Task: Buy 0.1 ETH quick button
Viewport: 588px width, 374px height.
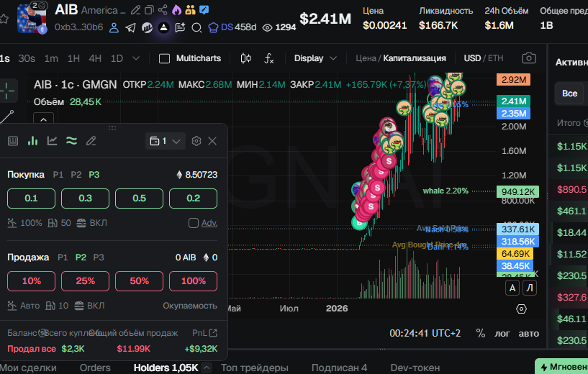Action: click(x=31, y=199)
